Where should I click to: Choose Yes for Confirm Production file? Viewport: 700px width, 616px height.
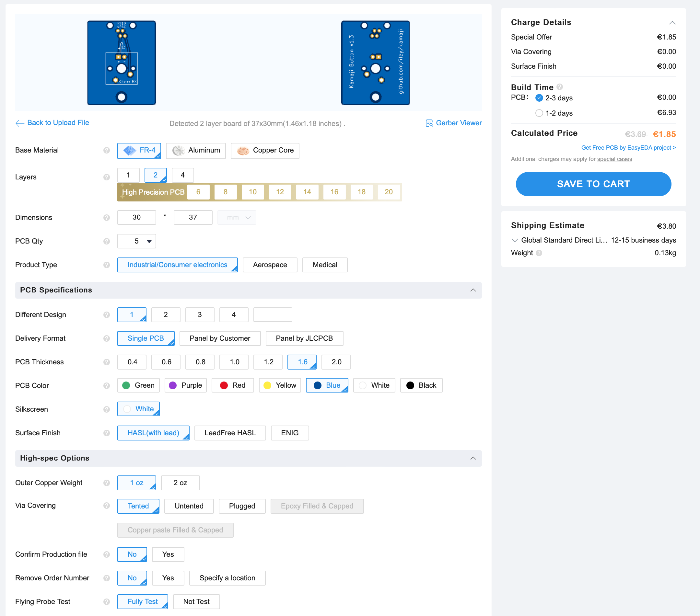click(x=168, y=554)
